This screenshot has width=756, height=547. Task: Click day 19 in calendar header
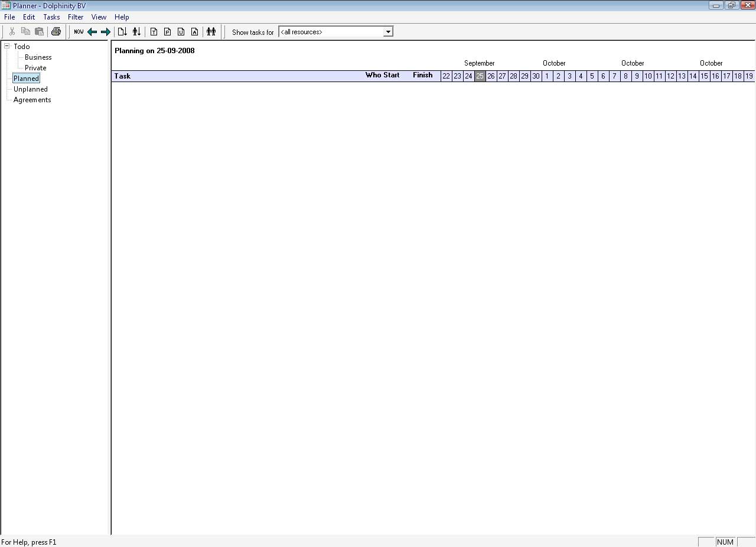point(749,76)
